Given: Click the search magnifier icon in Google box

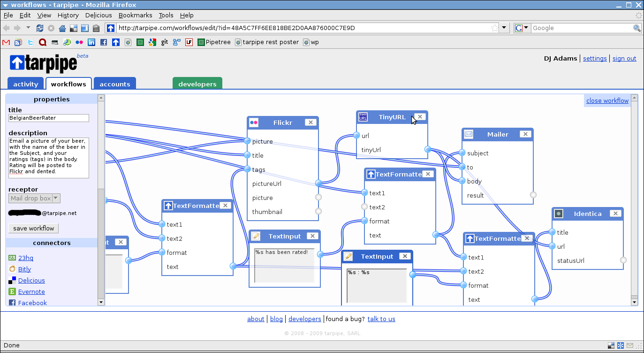Looking at the screenshot, I should [x=637, y=28].
